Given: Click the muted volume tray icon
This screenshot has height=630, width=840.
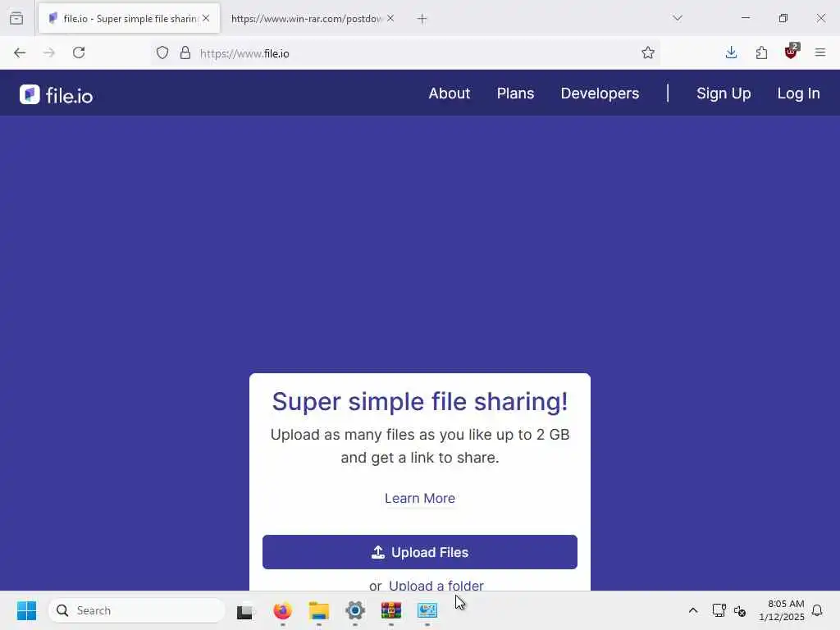Looking at the screenshot, I should pyautogui.click(x=740, y=610).
